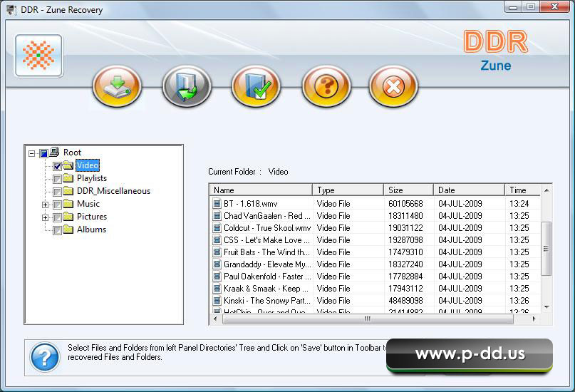Viewport: 575px width, 392px height.
Task: Open help with the question mark toolbar button
Action: point(326,86)
